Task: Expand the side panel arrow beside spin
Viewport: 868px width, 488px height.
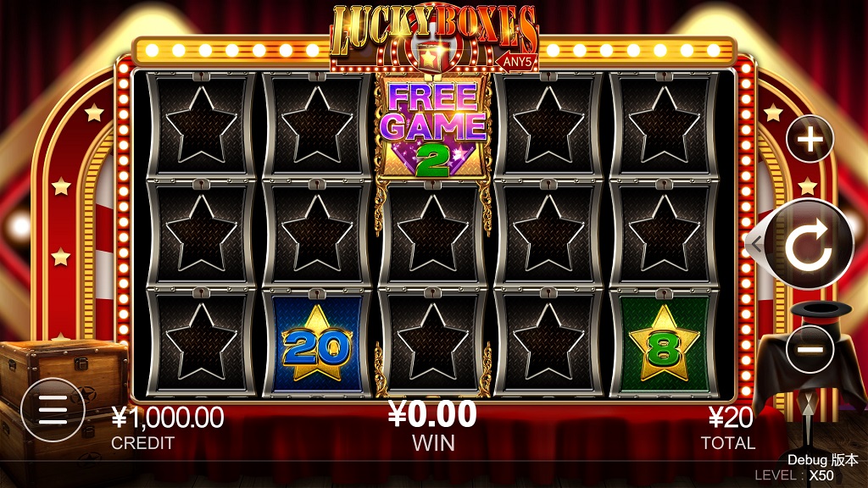Action: point(755,243)
